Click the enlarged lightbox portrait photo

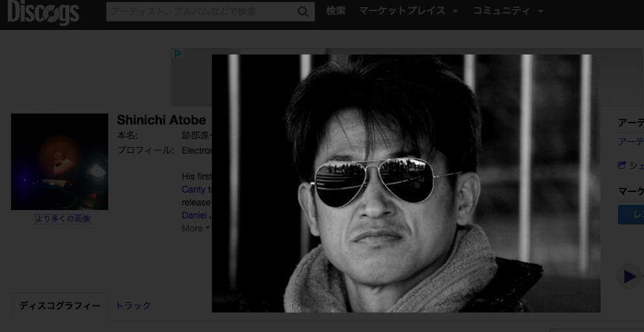click(406, 184)
